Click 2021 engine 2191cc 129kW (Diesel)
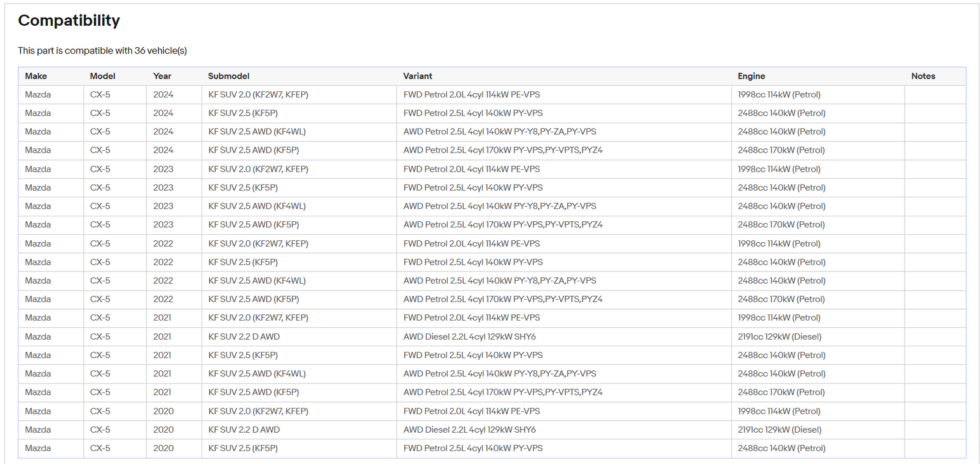 click(780, 337)
